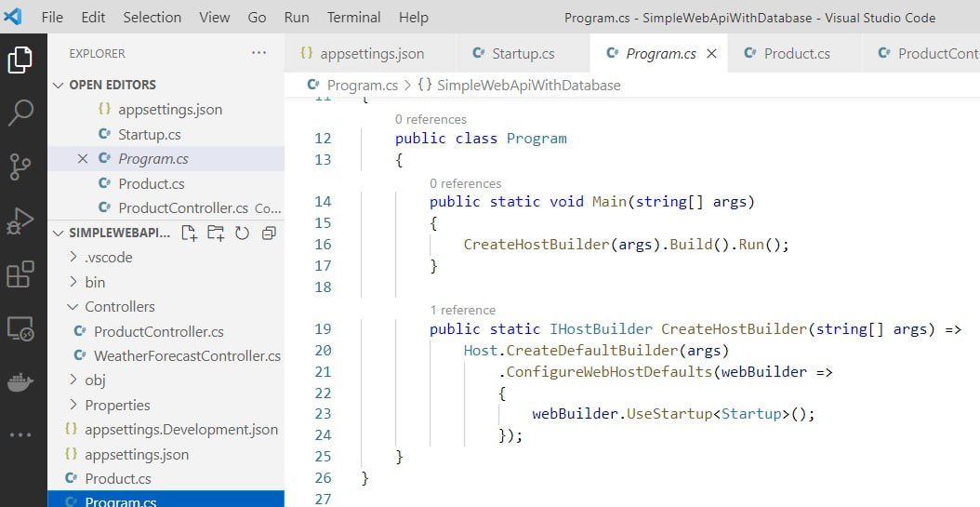980x507 pixels.
Task: Switch to the ProductController editor tab
Action: [x=921, y=54]
